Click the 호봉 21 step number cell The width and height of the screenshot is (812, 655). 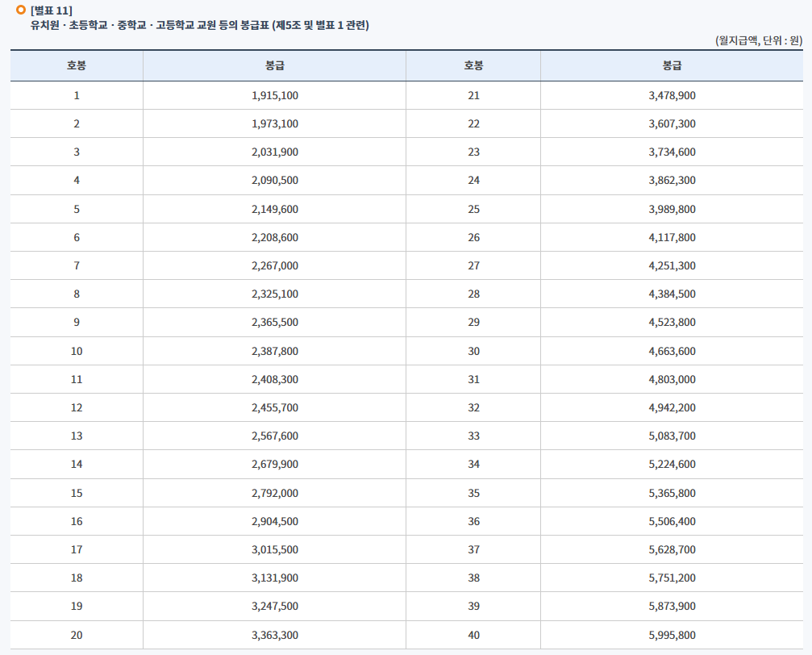(x=473, y=95)
